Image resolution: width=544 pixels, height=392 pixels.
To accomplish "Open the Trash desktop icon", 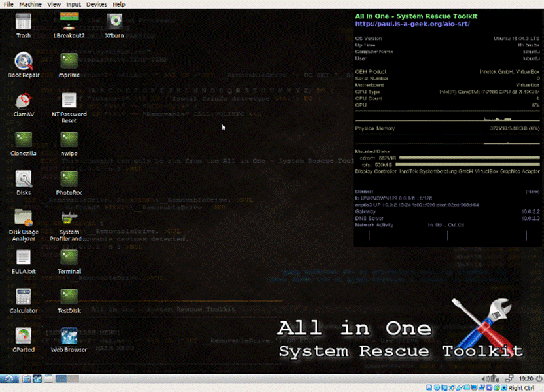I will (x=24, y=26).
